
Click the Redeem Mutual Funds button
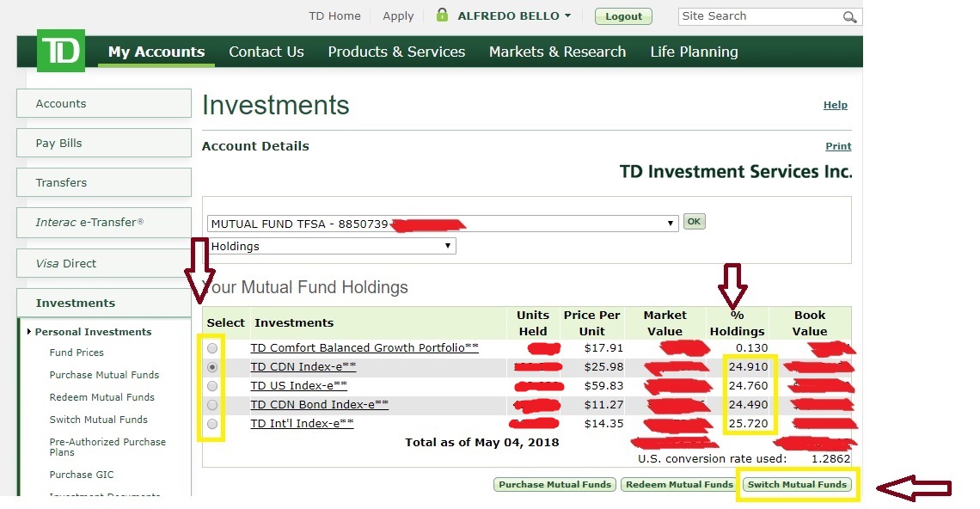click(x=679, y=485)
